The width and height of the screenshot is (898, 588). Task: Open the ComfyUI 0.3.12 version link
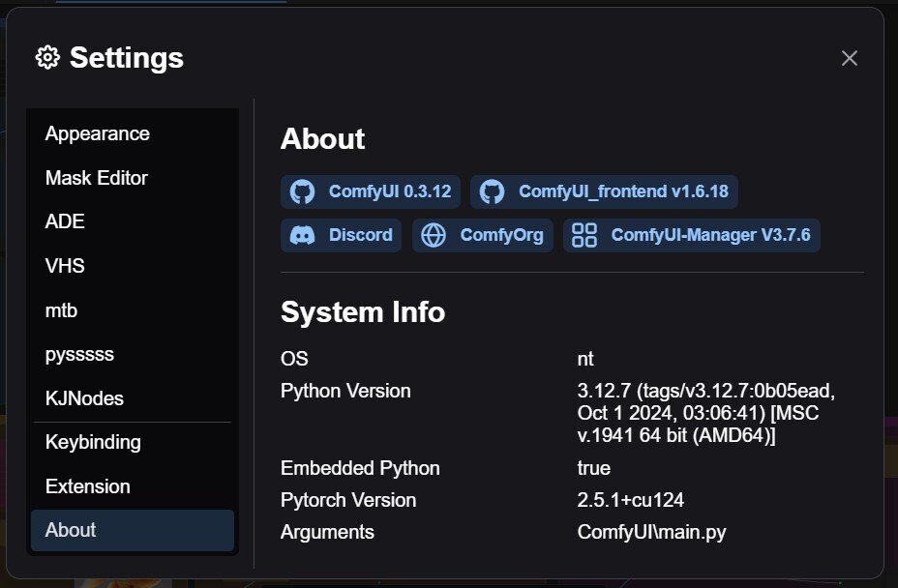coord(389,191)
